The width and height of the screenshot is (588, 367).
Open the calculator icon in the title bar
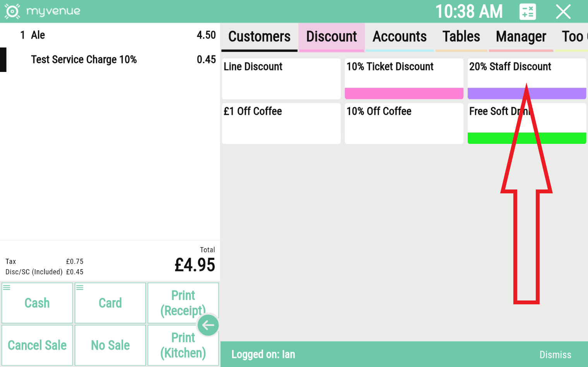click(x=527, y=12)
